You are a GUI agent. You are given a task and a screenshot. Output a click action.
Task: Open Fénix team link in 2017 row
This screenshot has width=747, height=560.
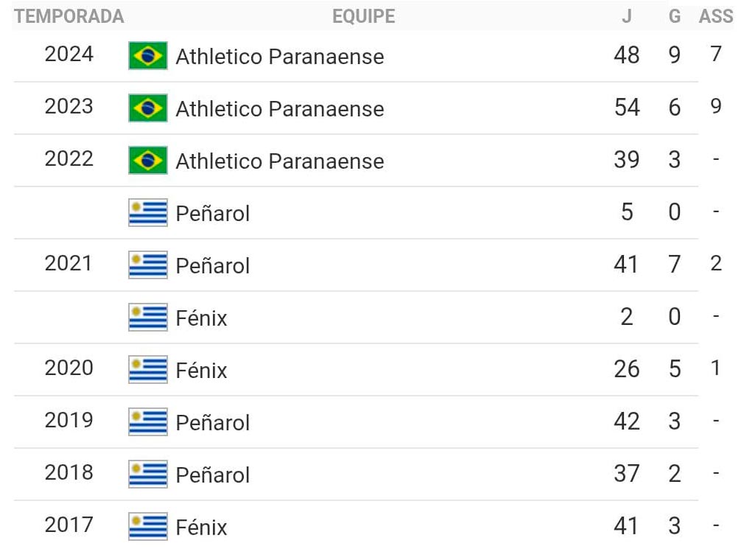coord(201,528)
